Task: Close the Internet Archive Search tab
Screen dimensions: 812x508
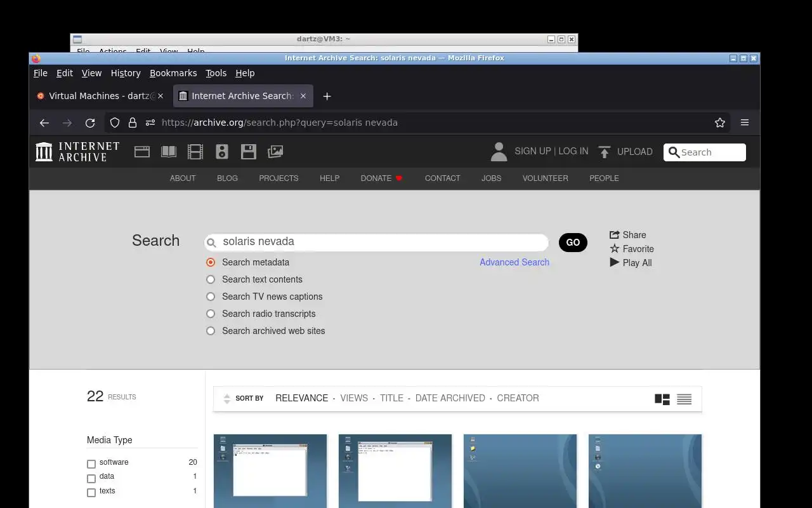Action: 303,96
